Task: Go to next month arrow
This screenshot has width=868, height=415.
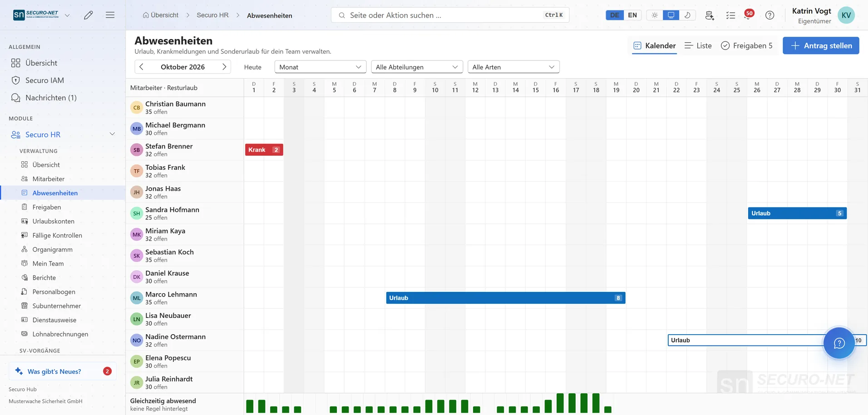Action: click(224, 67)
